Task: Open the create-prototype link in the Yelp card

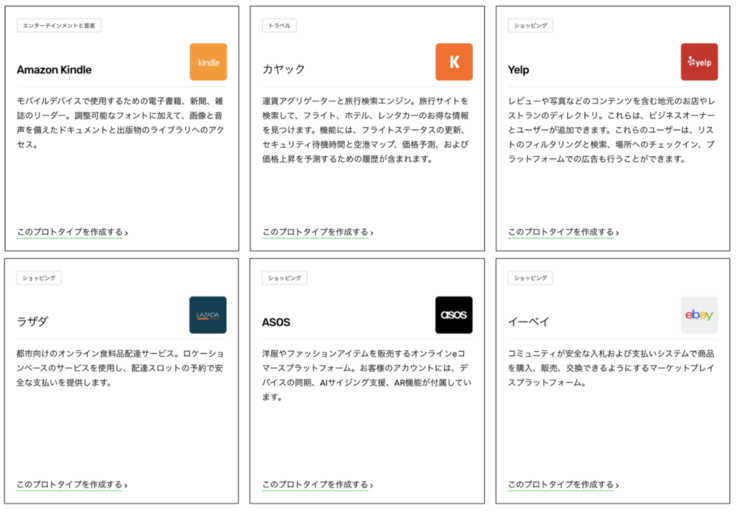Action: [x=562, y=232]
